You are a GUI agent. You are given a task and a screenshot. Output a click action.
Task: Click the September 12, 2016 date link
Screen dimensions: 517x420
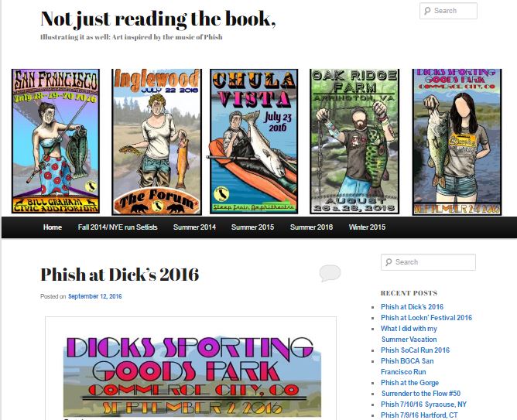click(95, 296)
